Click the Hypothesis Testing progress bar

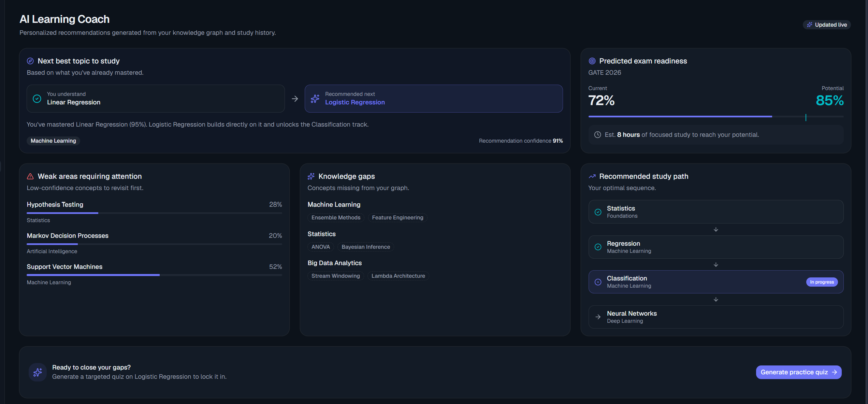[154, 213]
